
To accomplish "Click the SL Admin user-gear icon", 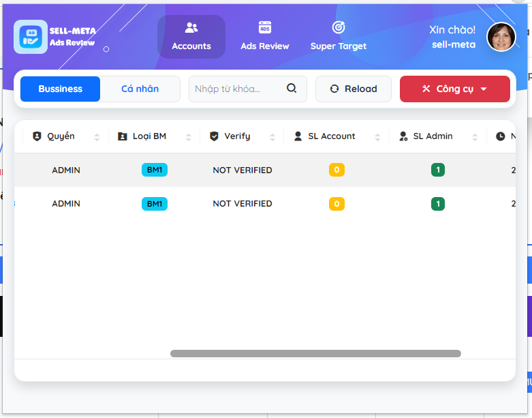I will [x=403, y=136].
